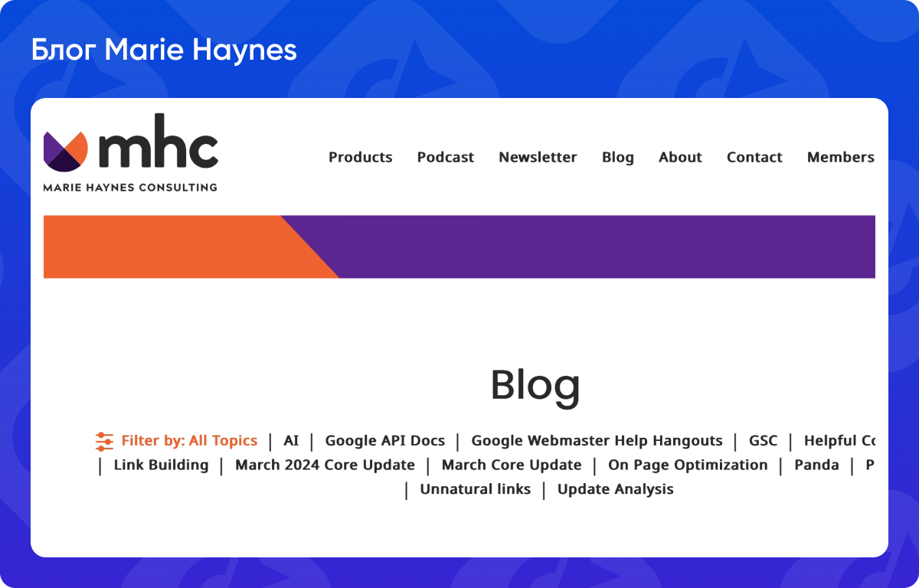Open the About page

680,157
